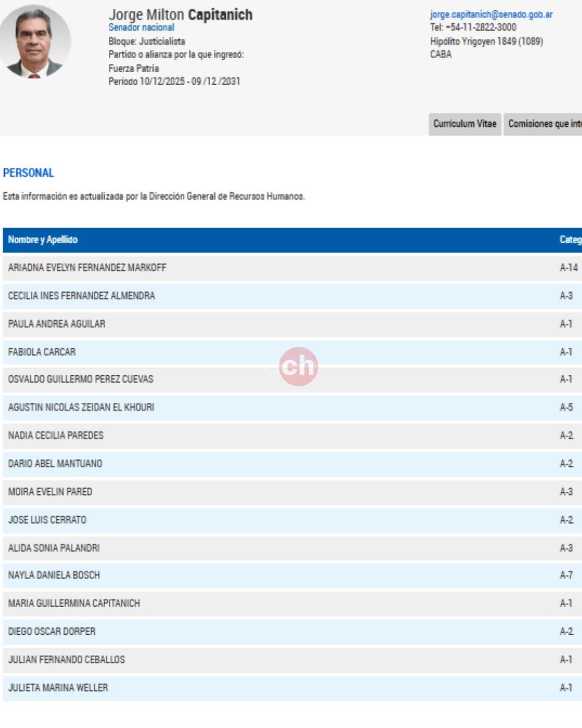Image resolution: width=582 pixels, height=728 pixels.
Task: Click the Categoría column header
Action: [x=570, y=240]
